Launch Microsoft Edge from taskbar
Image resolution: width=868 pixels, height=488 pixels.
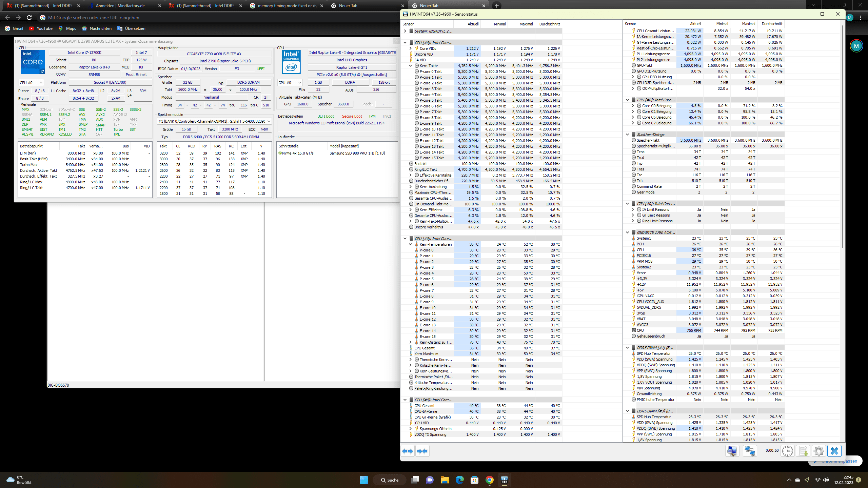click(459, 480)
